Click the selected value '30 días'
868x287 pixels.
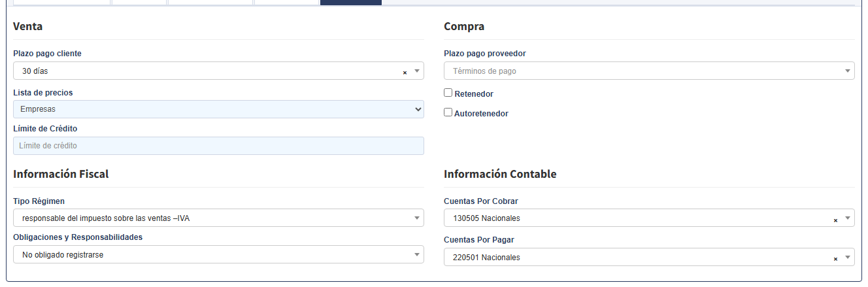click(35, 71)
